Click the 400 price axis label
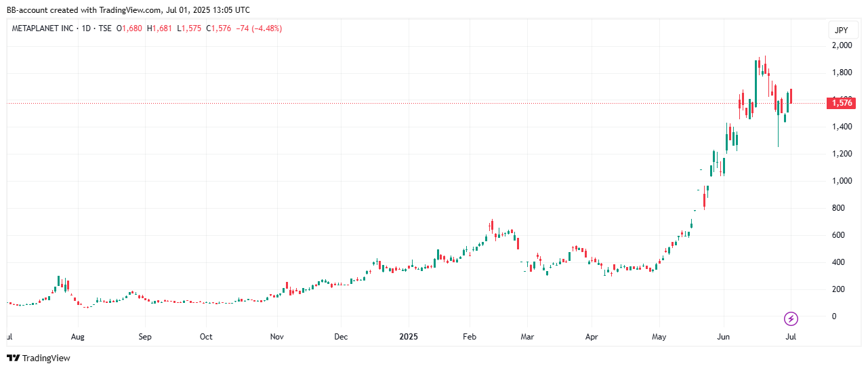The image size is (868, 370). [839, 262]
